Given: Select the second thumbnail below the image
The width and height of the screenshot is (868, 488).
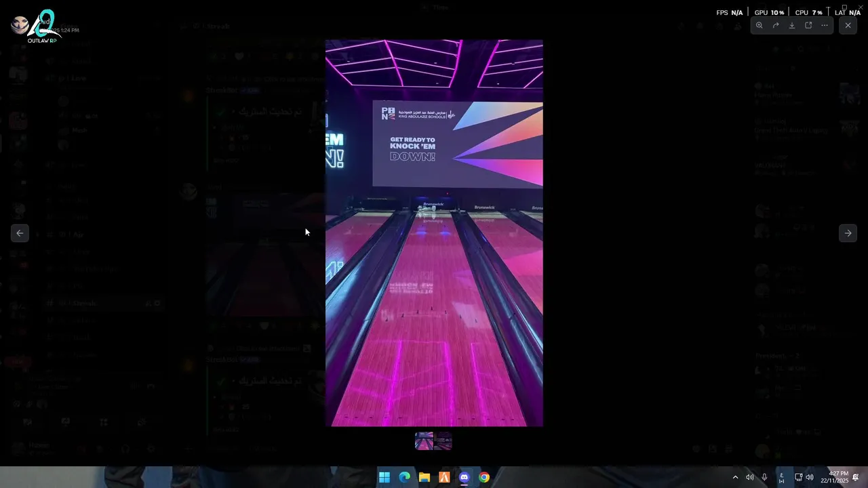Looking at the screenshot, I should [x=443, y=441].
